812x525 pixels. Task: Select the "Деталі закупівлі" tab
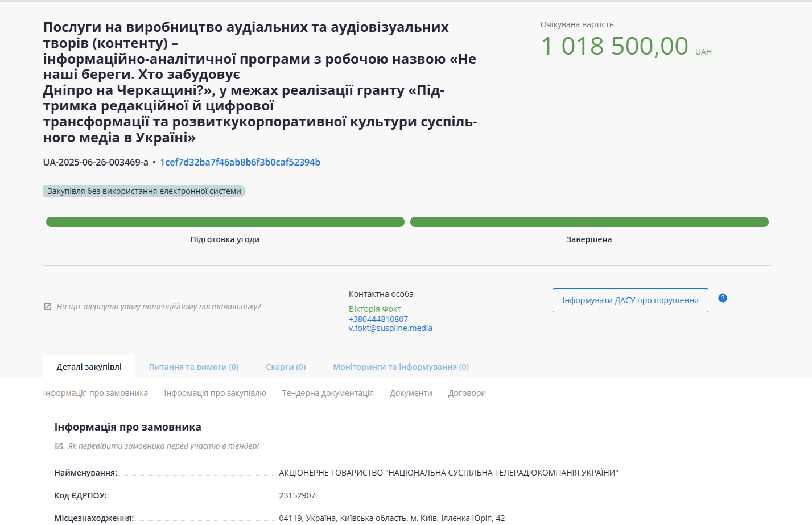point(89,367)
